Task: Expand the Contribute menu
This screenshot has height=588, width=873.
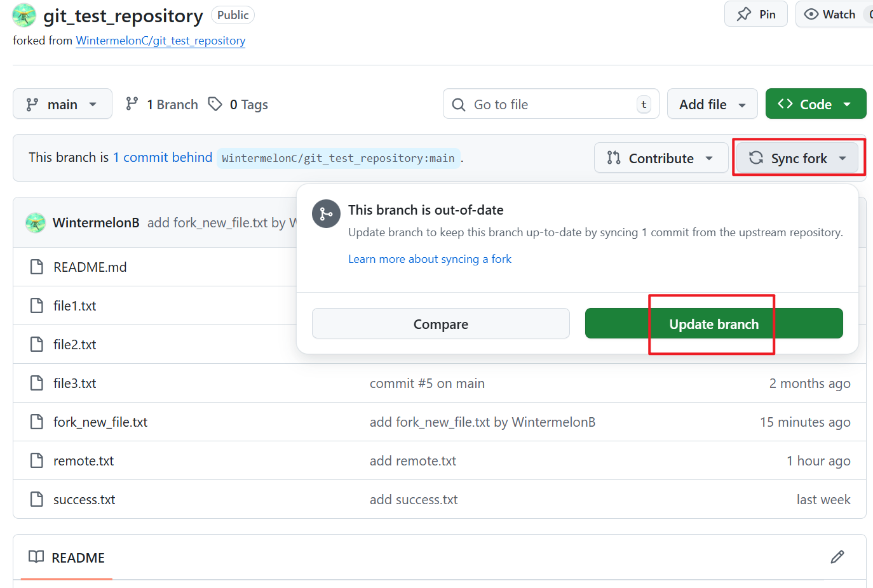Action: (661, 158)
